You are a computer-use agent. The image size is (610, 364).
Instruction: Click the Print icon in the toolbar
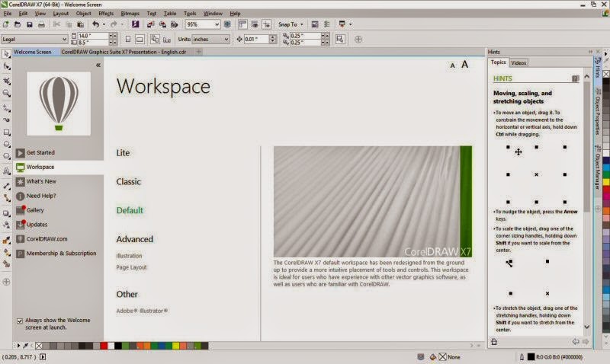click(x=41, y=24)
